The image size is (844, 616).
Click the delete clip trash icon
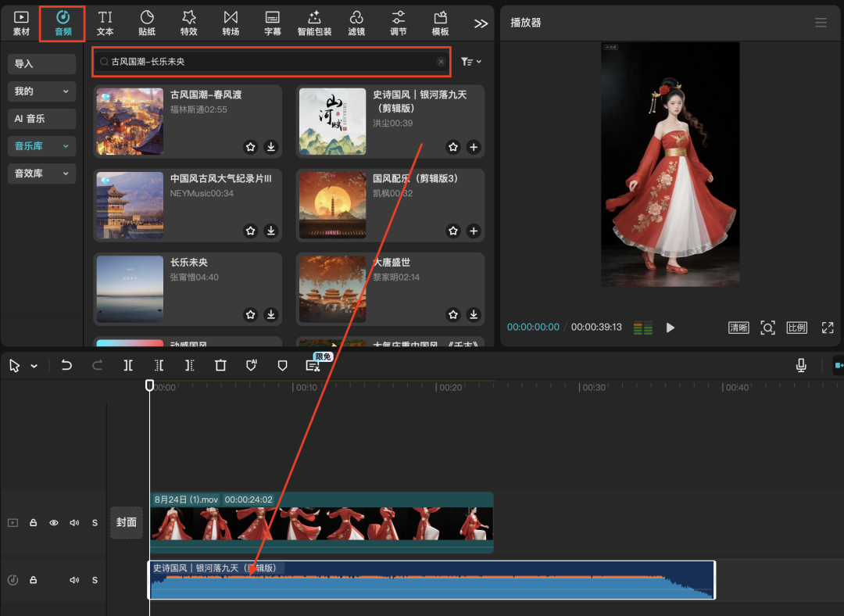pos(220,365)
